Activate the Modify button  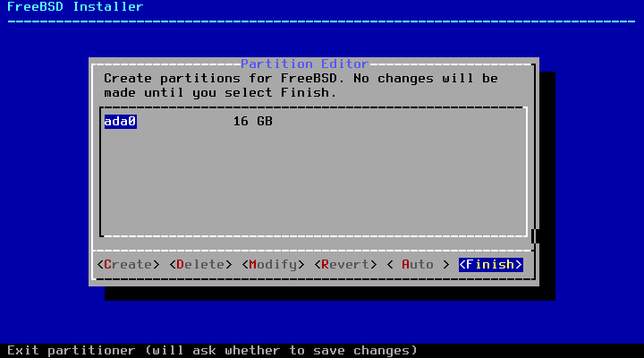(x=273, y=264)
